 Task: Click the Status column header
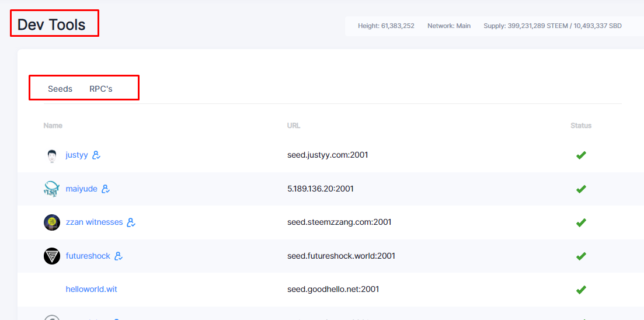pos(581,126)
